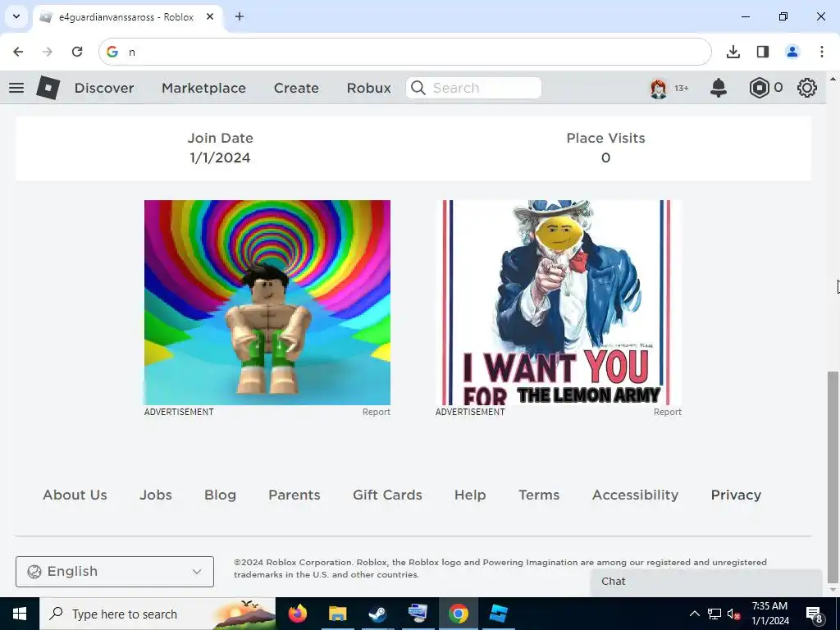Click the Chrome taskbar icon

458,614
